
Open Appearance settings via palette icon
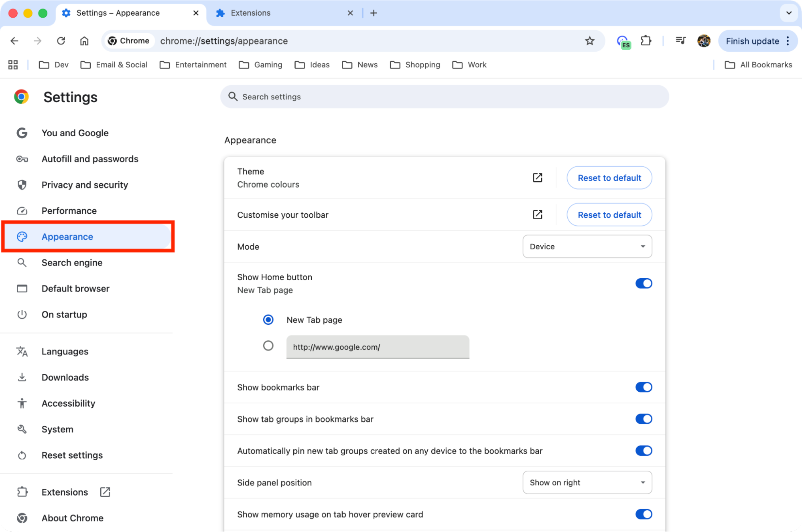pos(22,237)
